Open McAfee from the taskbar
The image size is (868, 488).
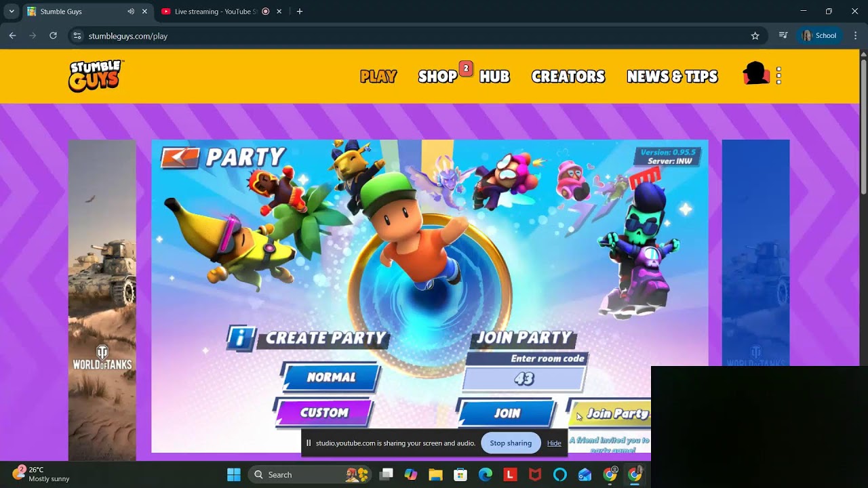pos(535,474)
